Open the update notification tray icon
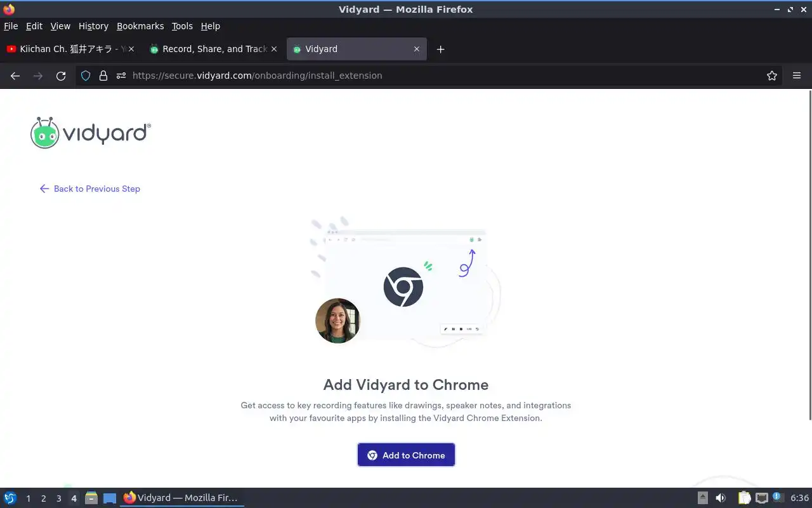The width and height of the screenshot is (812, 508). point(777,497)
